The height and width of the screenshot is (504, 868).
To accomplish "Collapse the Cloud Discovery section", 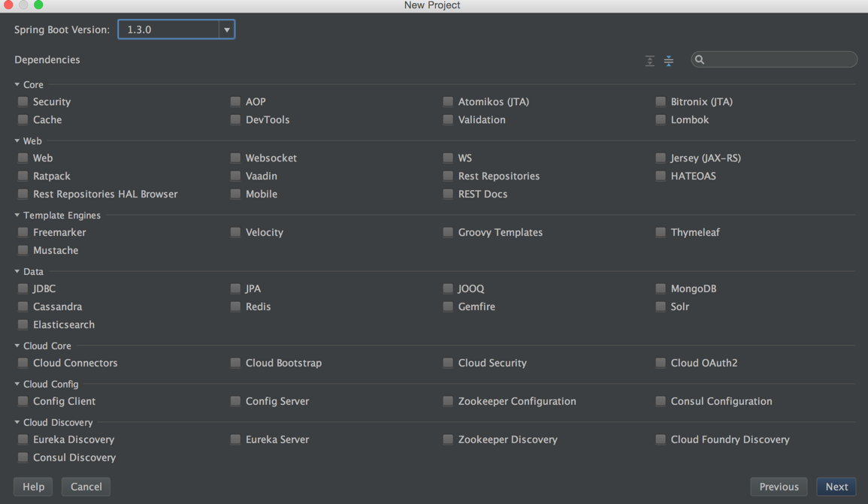I will [x=15, y=422].
